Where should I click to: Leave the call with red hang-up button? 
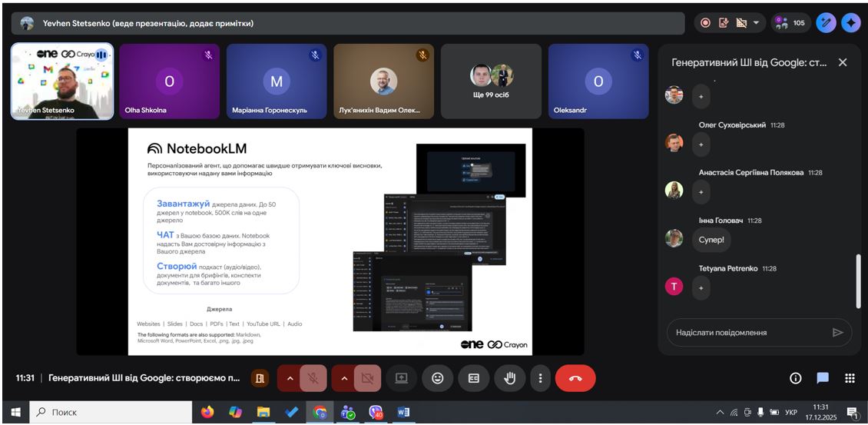575,378
